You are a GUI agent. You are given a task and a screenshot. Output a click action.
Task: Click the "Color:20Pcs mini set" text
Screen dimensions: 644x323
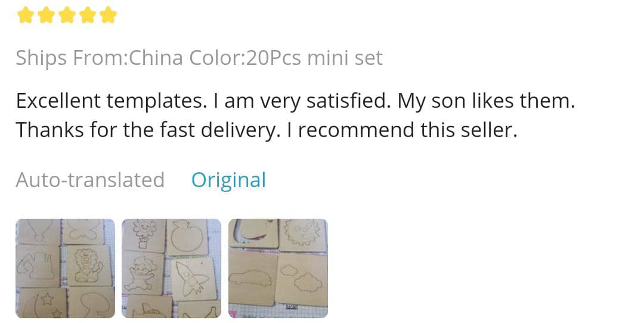point(286,58)
